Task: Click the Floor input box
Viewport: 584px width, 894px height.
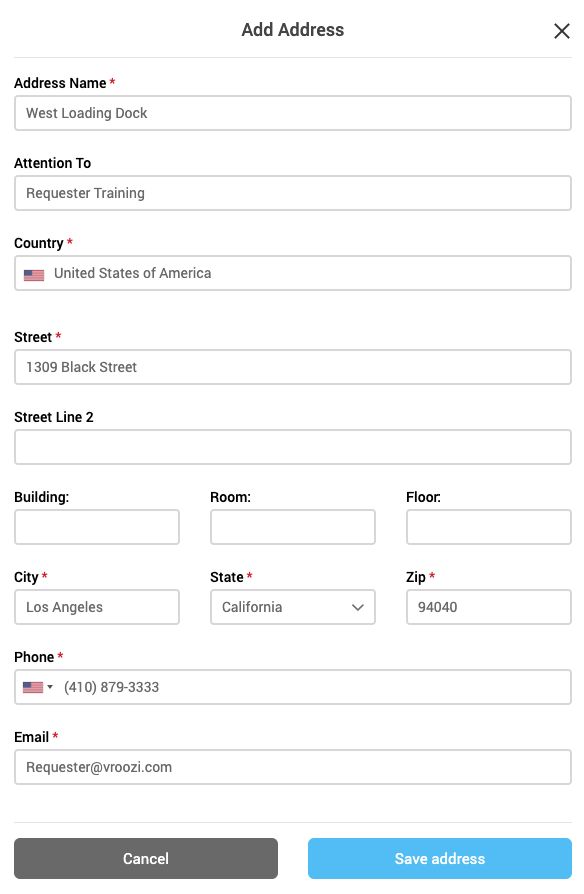Action: [489, 527]
